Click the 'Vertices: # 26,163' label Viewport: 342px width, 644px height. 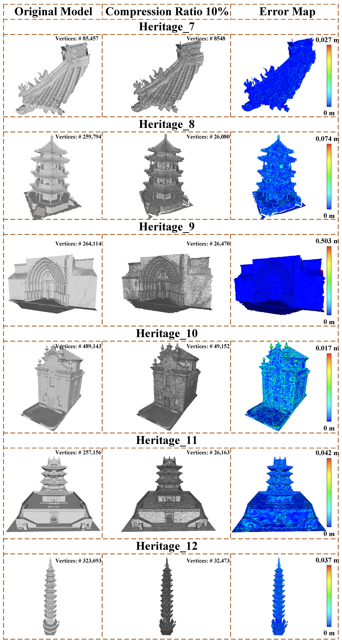(208, 453)
